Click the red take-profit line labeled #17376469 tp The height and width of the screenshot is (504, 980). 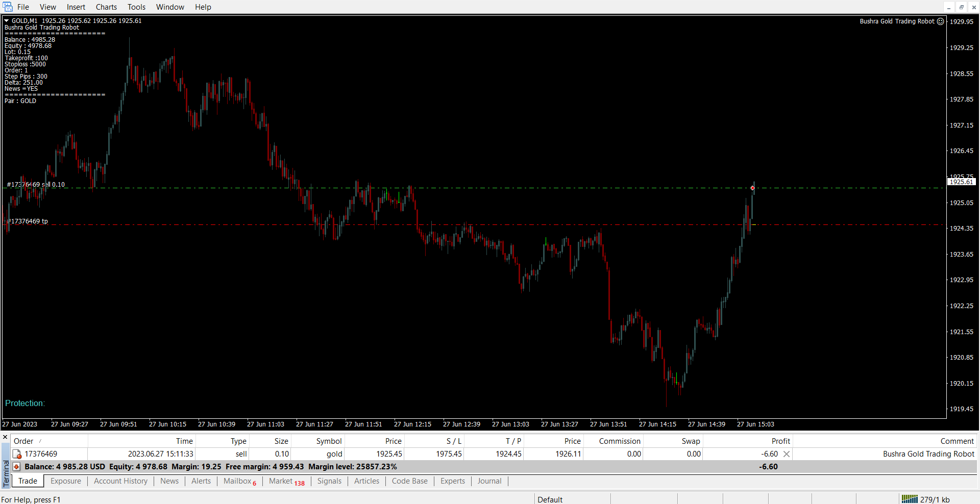tap(29, 221)
